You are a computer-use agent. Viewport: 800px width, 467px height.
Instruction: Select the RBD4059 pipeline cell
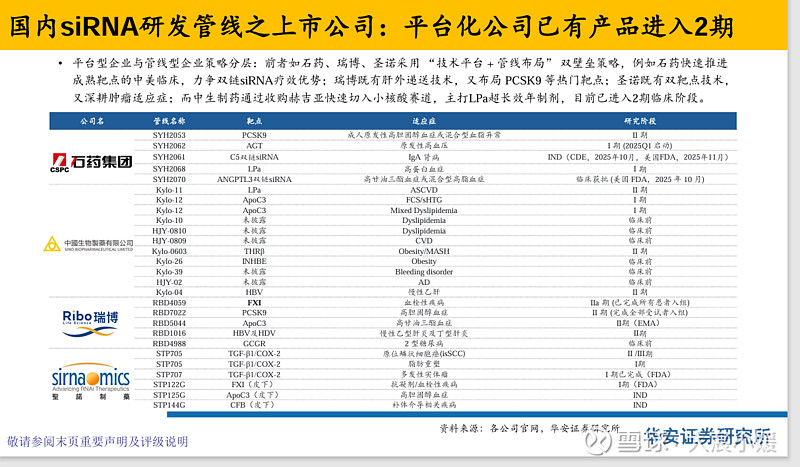(169, 303)
